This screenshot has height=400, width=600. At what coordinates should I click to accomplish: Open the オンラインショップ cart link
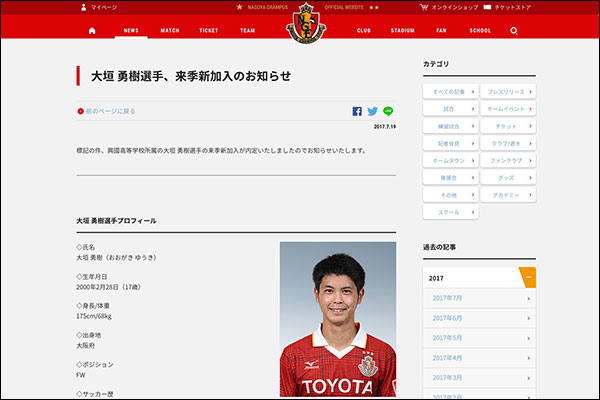coord(449,7)
